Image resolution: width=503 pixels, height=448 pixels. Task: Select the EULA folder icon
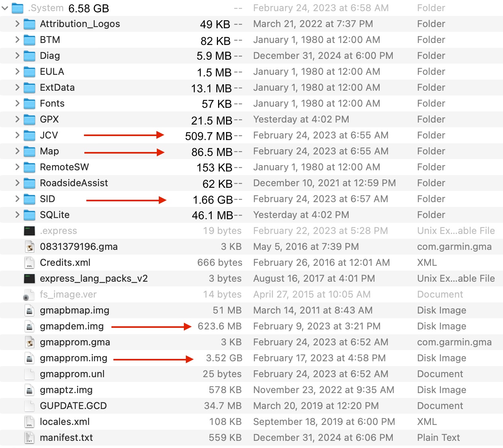pyautogui.click(x=29, y=72)
